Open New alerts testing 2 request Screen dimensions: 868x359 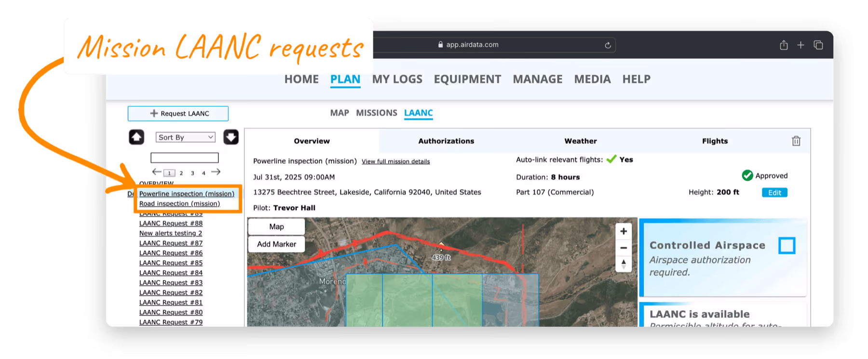[171, 233]
